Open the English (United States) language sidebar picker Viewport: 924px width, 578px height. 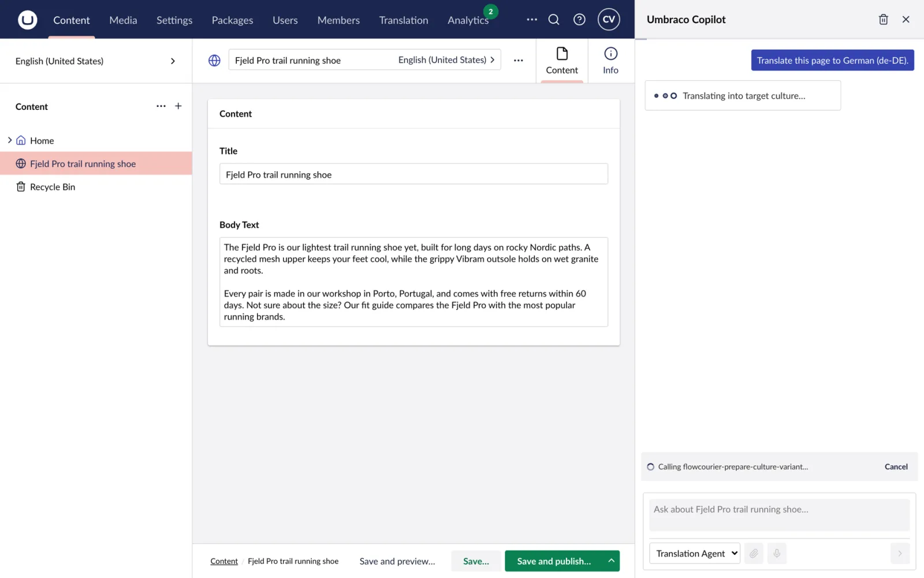(96, 61)
